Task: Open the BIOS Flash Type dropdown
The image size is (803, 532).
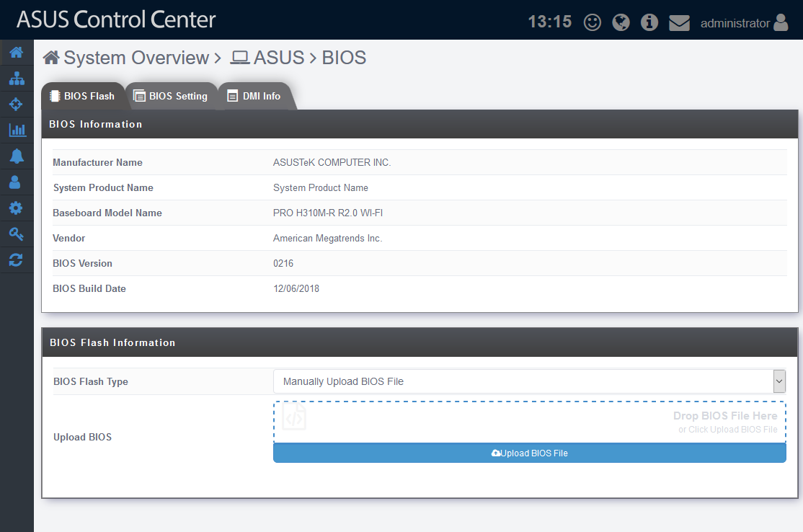Action: tap(530, 381)
